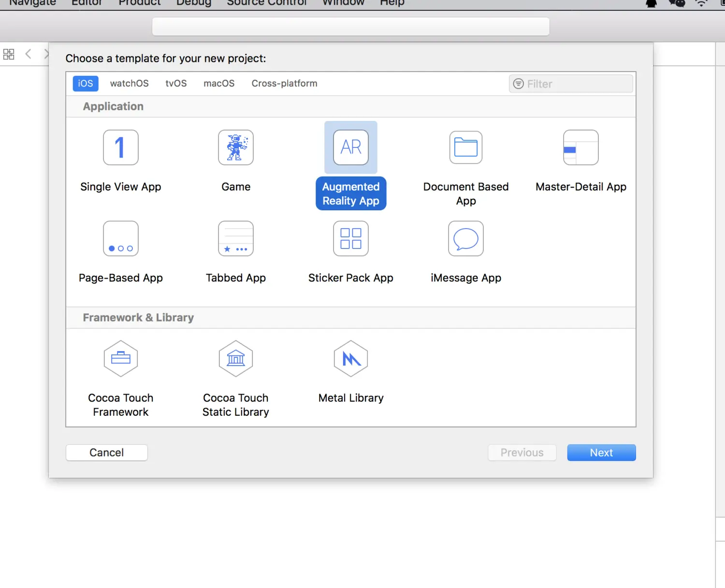725x588 pixels.
Task: Click the Cancel button
Action: (x=107, y=453)
